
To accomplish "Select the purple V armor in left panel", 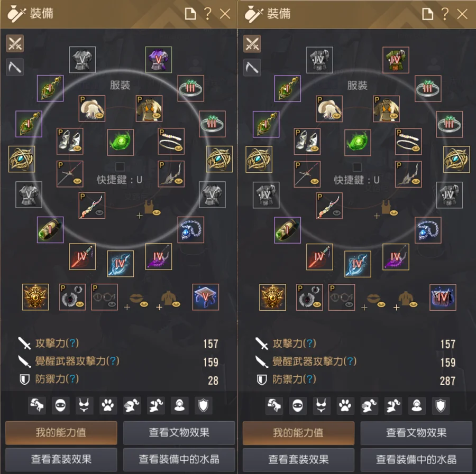I will 159,59.
